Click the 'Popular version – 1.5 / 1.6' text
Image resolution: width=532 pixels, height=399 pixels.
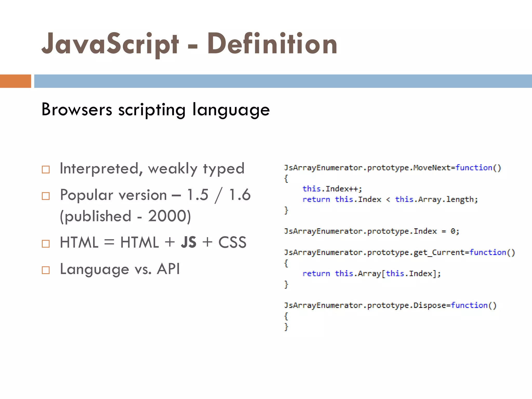[155, 195]
